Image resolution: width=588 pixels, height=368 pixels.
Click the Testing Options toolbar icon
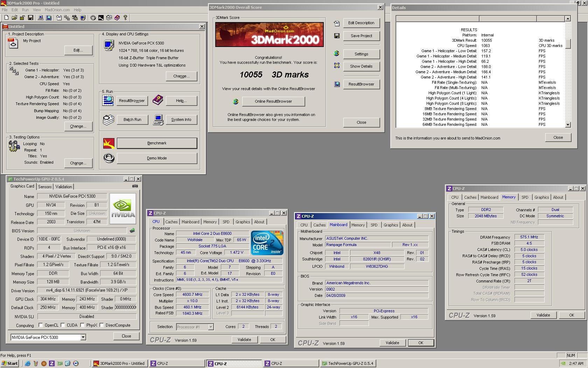75,18
